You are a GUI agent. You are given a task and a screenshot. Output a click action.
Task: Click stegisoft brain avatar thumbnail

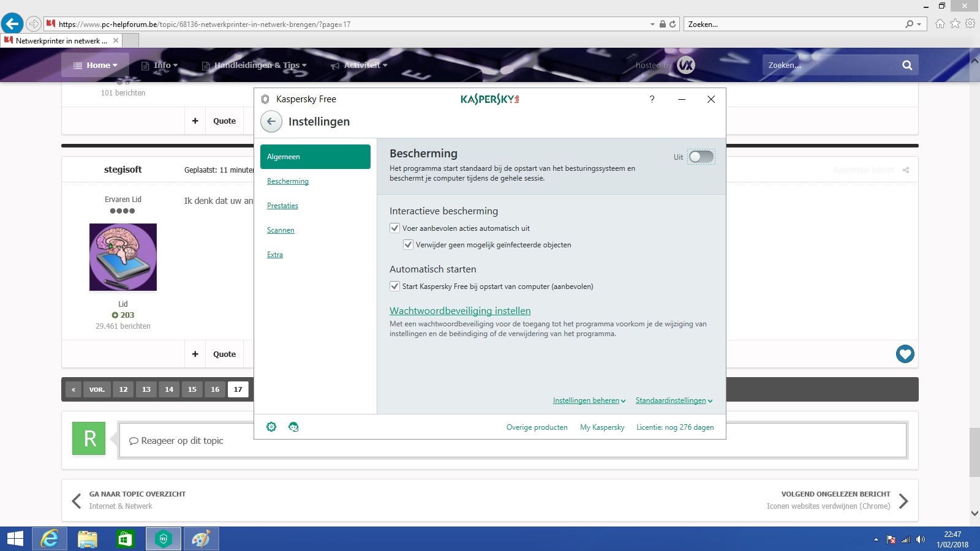(123, 257)
